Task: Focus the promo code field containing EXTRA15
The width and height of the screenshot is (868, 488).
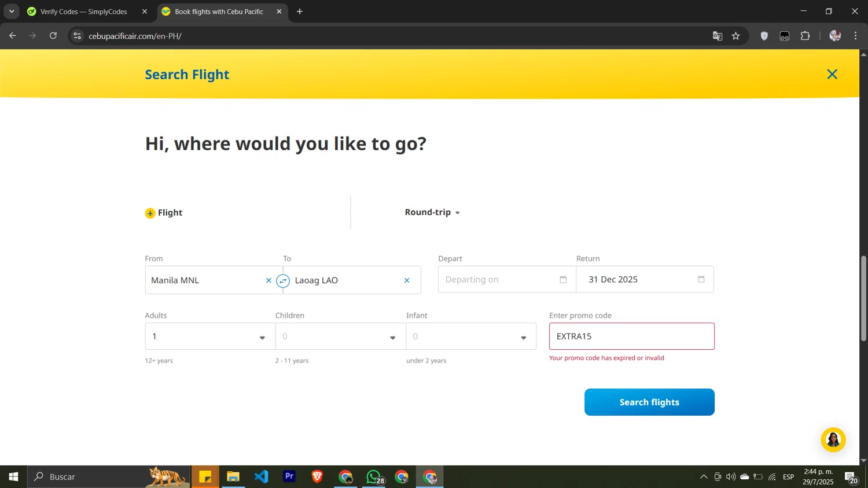Action: [x=632, y=336]
